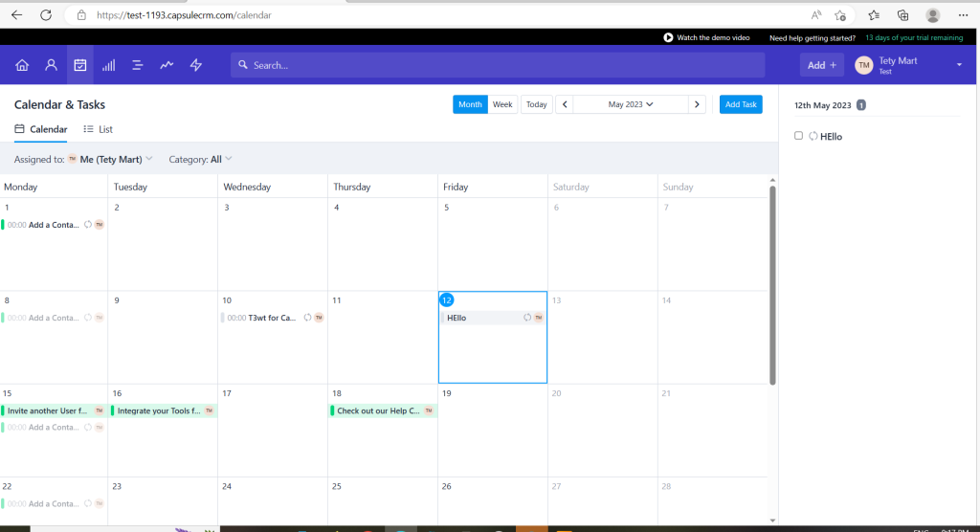Select the Week view
Image resolution: width=980 pixels, height=532 pixels.
[x=502, y=104]
